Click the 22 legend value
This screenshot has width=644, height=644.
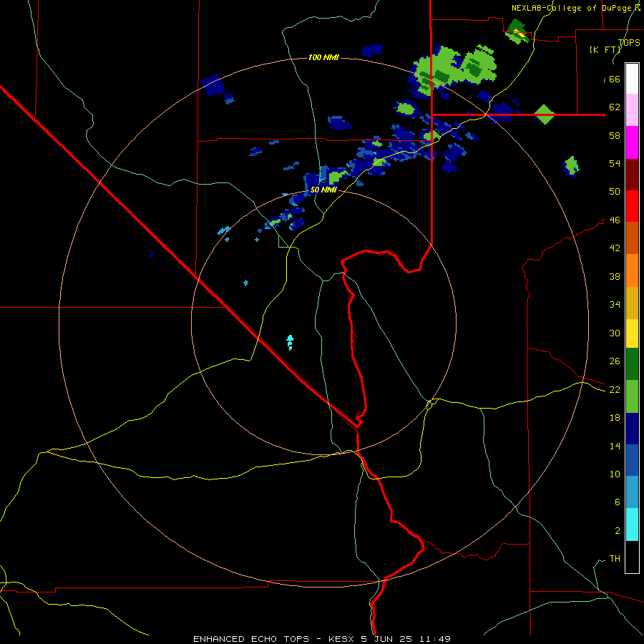[x=615, y=389]
